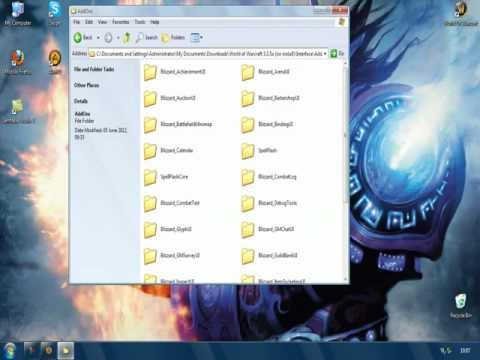Expand the address bar dropdown arrow
This screenshot has height=360, width=480.
[325, 53]
